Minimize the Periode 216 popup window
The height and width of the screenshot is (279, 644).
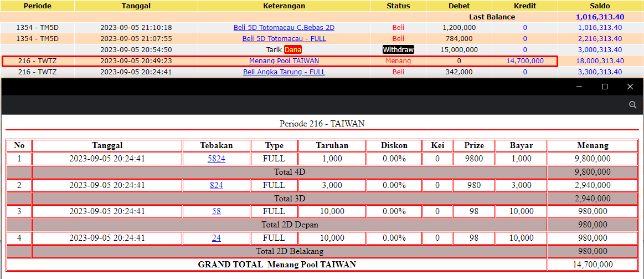click(x=579, y=87)
